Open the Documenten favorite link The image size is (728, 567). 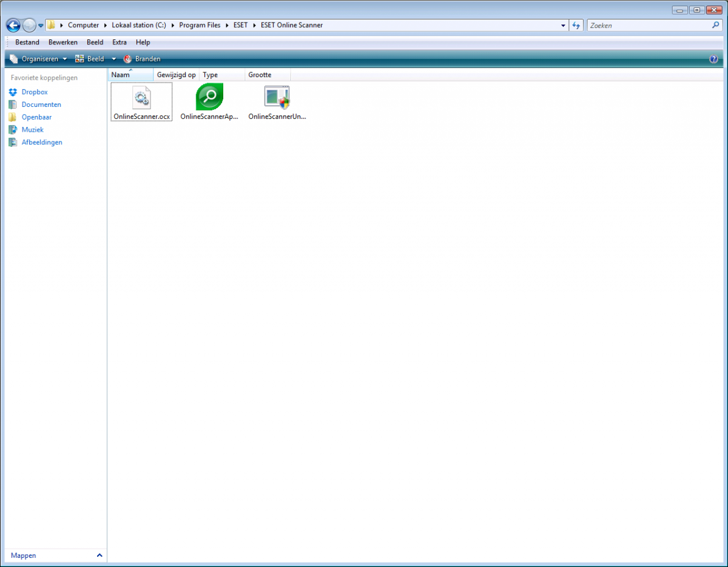(x=41, y=104)
